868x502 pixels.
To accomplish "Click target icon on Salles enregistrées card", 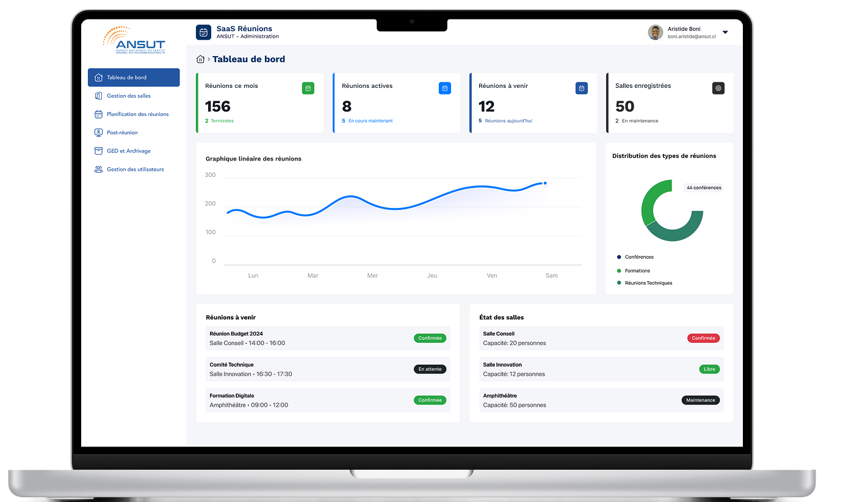I will (718, 88).
